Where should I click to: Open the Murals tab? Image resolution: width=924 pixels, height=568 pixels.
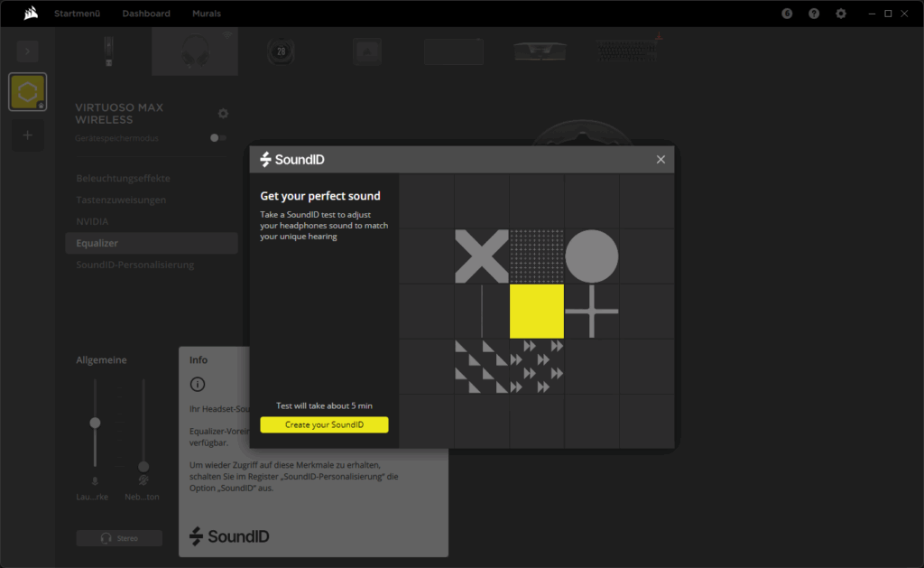pos(207,14)
